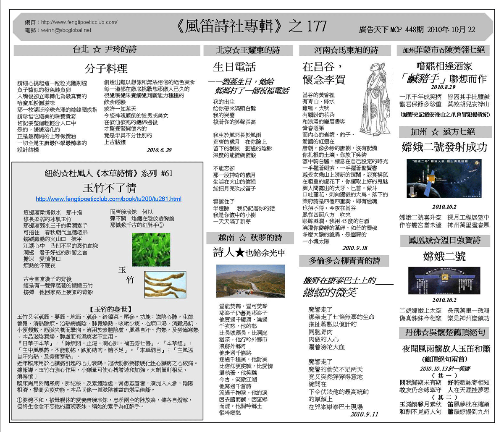
Task: Select the 河南☆馬東旭的詩 header bar
Action: coord(346,50)
